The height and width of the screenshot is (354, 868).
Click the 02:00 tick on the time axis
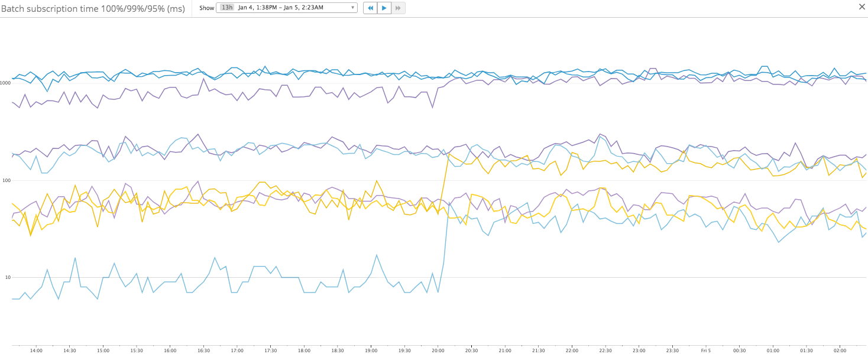point(839,350)
